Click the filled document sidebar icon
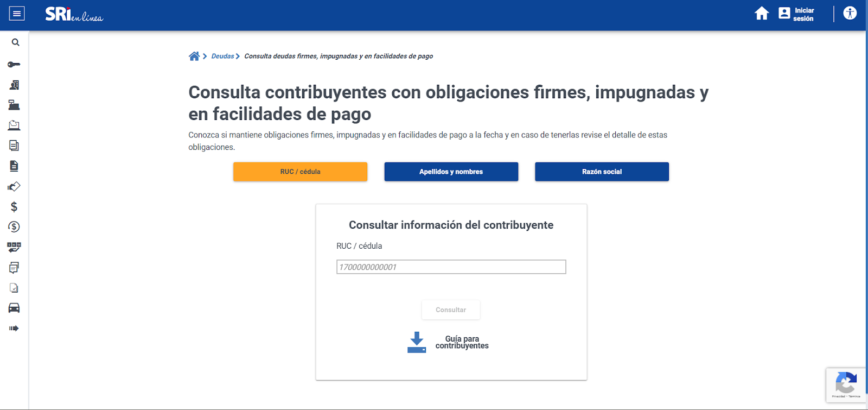This screenshot has height=410, width=868. 14,166
